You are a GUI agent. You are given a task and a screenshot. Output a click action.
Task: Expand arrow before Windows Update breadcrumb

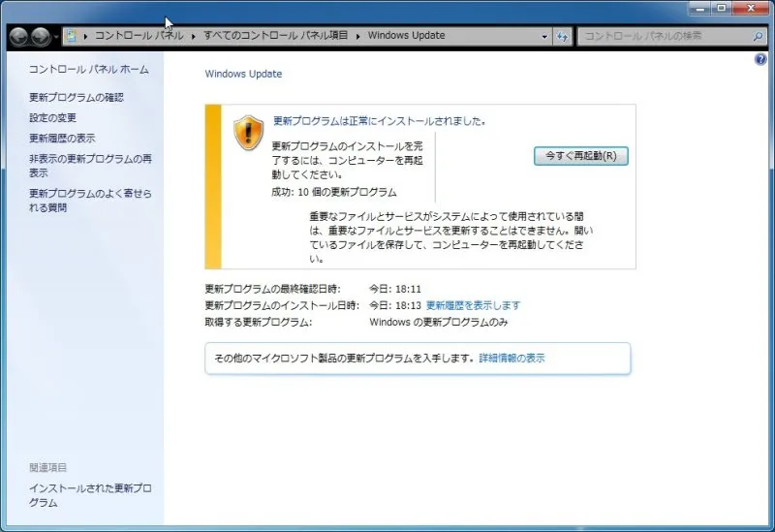pos(357,36)
